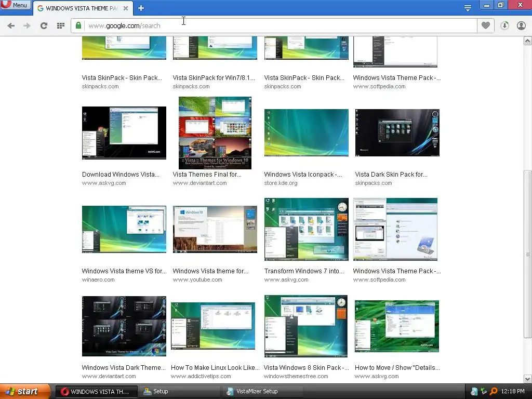The width and height of the screenshot is (532, 399).
Task: Click the vertical scrollbar thumb
Action: [x=528, y=254]
